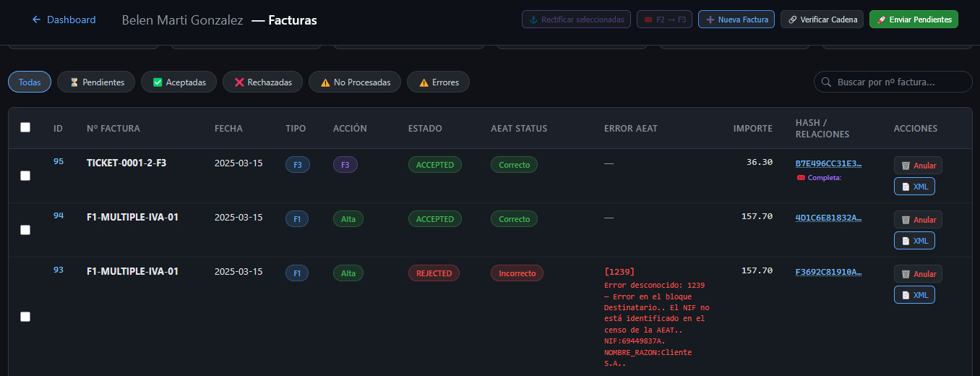Tick the checkbox for rejected invoice 93
Image resolution: width=980 pixels, height=376 pixels.
pos(25,317)
